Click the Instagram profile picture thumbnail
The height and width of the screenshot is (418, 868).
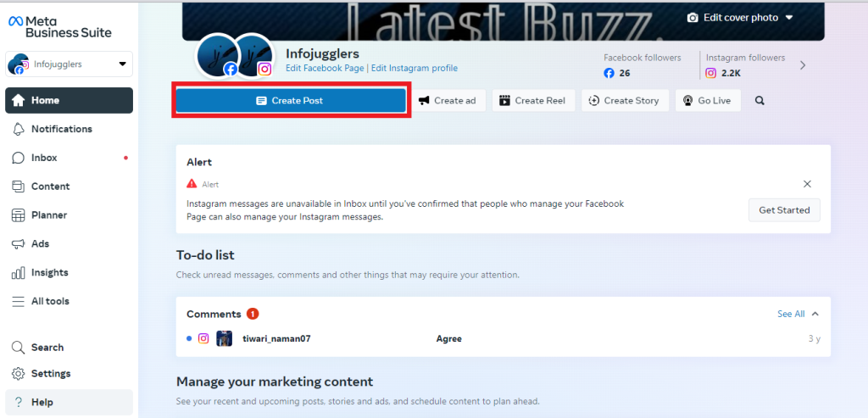click(x=254, y=57)
